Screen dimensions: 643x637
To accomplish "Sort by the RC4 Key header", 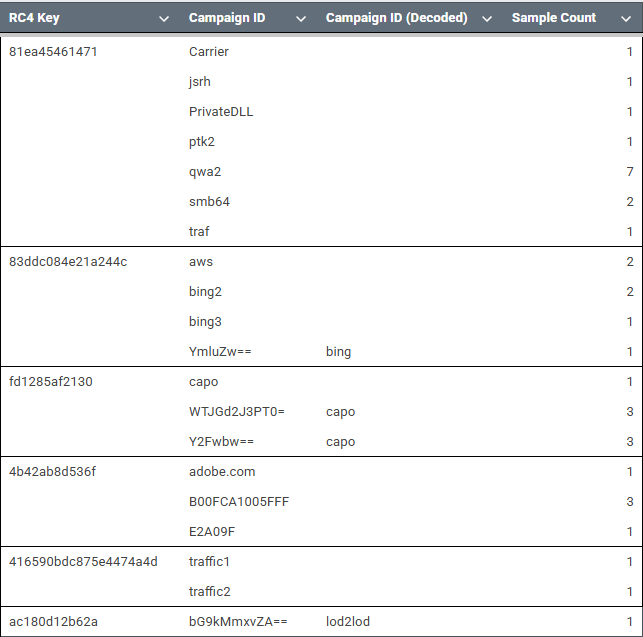I will click(34, 18).
